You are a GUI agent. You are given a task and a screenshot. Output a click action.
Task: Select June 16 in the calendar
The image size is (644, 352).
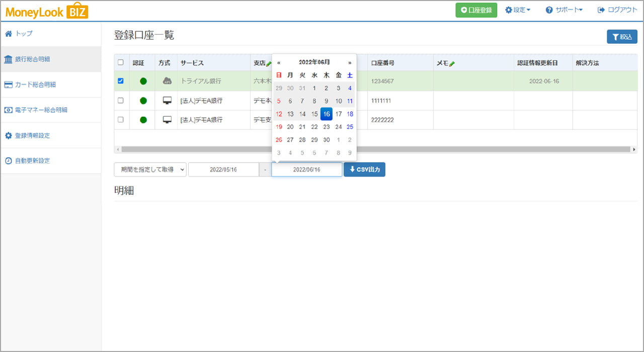coord(326,114)
